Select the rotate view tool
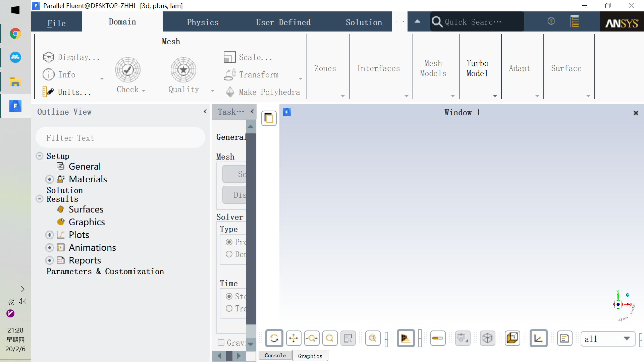 (274, 338)
